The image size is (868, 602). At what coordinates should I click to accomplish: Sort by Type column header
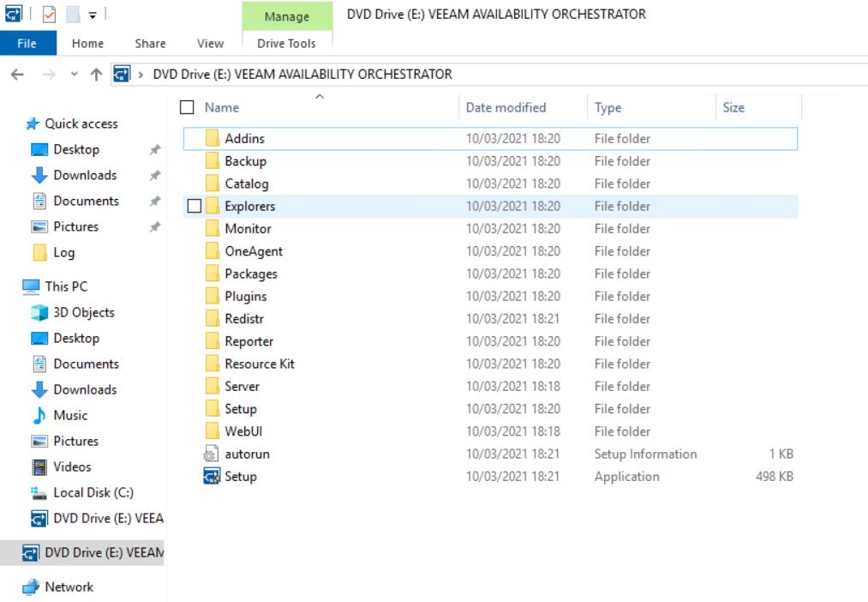point(608,107)
